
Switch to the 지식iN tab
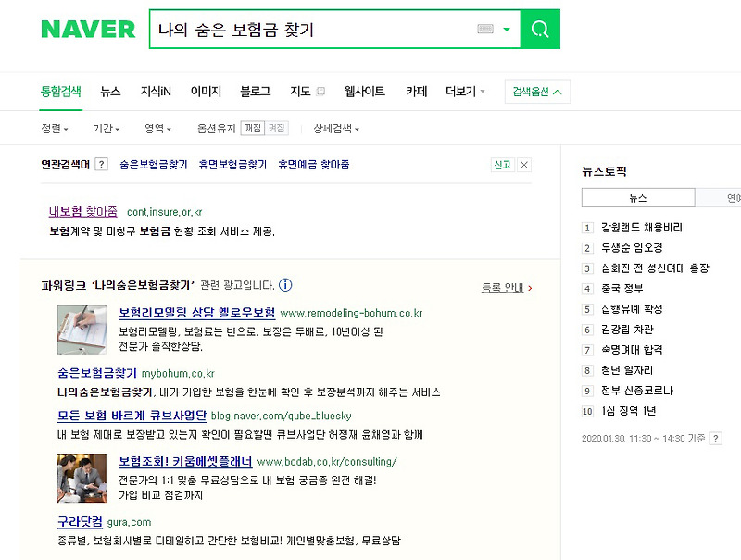156,91
